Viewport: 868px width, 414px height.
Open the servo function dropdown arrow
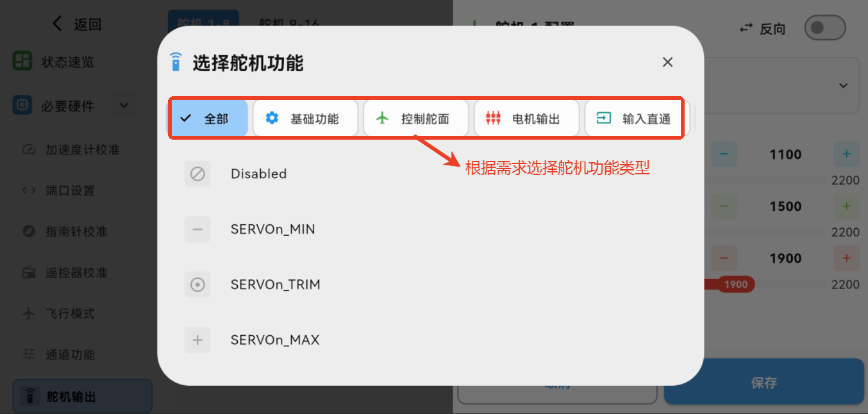pos(843,86)
